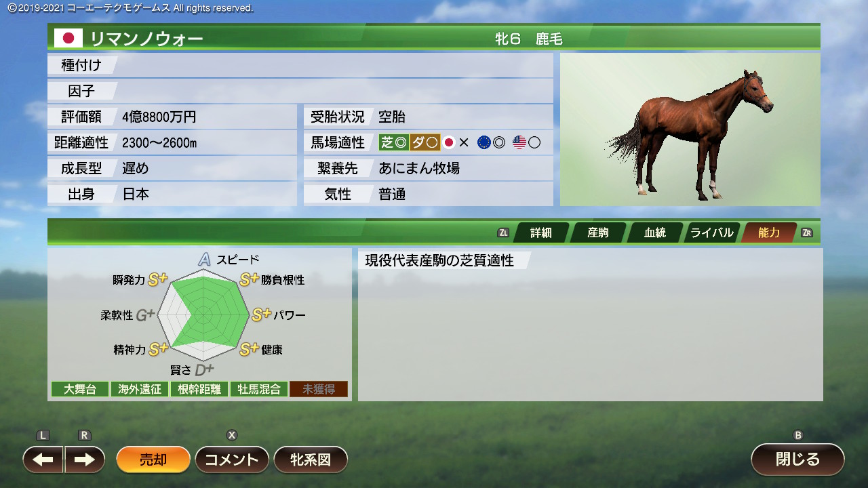Click the 現役代表産駒の芝質適性 heading
This screenshot has width=868, height=488.
439,260
